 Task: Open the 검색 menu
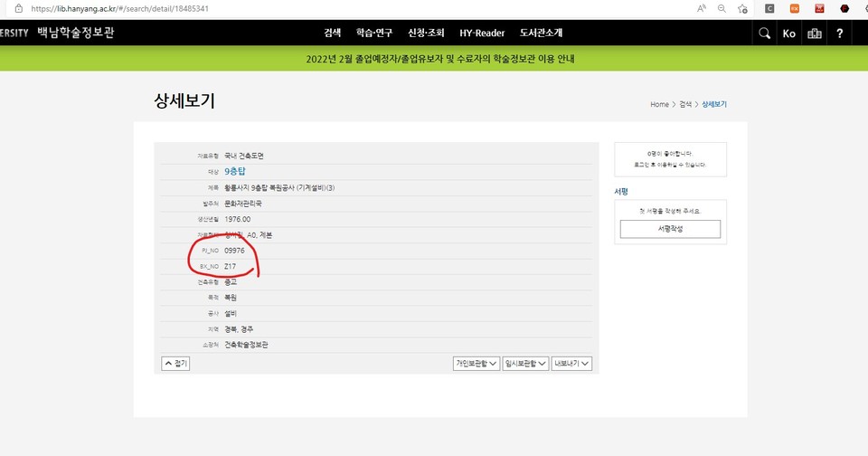(x=332, y=33)
